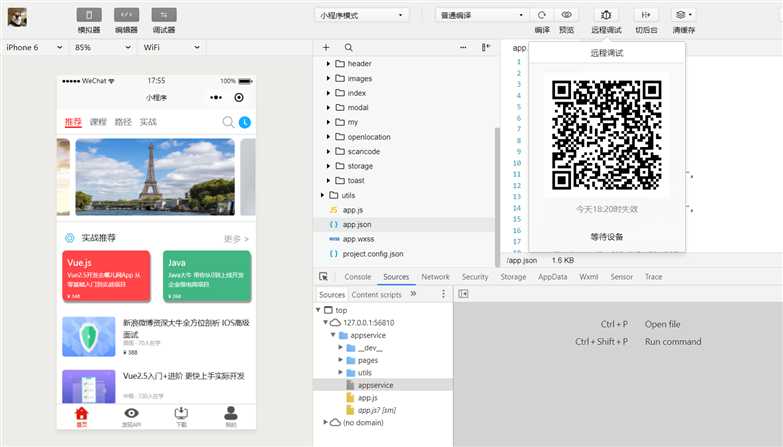Collapse the 127.0.0.1:56810 node
Screen dimensions: 783x447
tap(326, 323)
